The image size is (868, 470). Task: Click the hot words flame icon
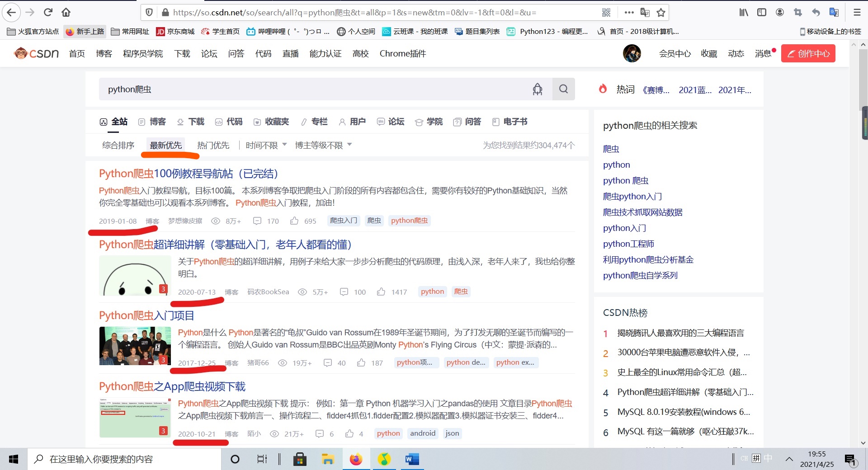click(603, 89)
